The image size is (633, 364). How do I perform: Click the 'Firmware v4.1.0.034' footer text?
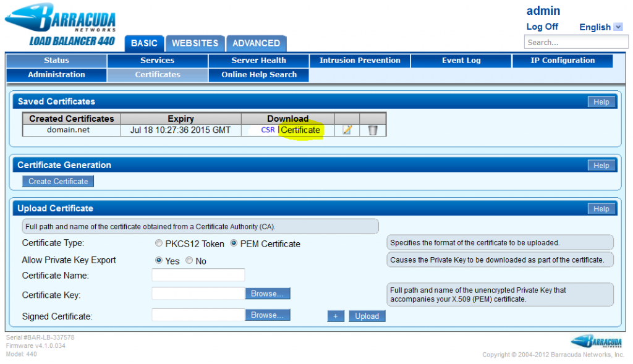(35, 346)
